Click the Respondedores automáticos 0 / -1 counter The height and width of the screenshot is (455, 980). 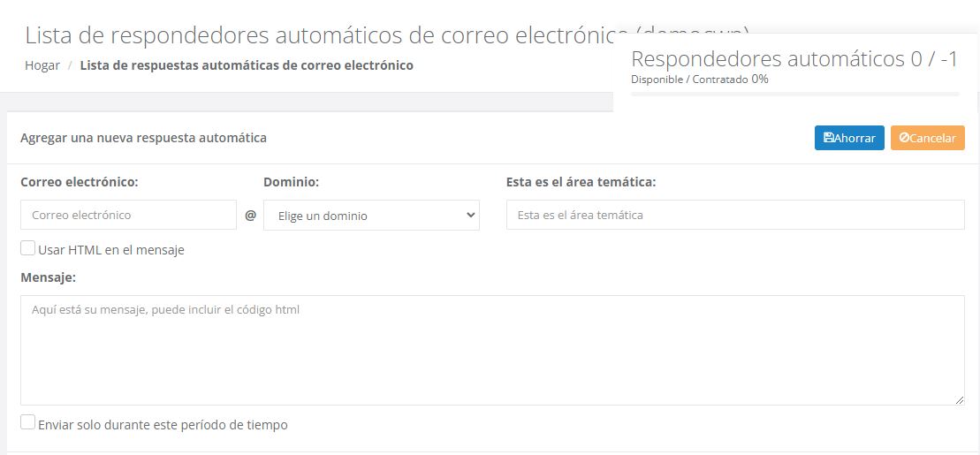coord(794,59)
